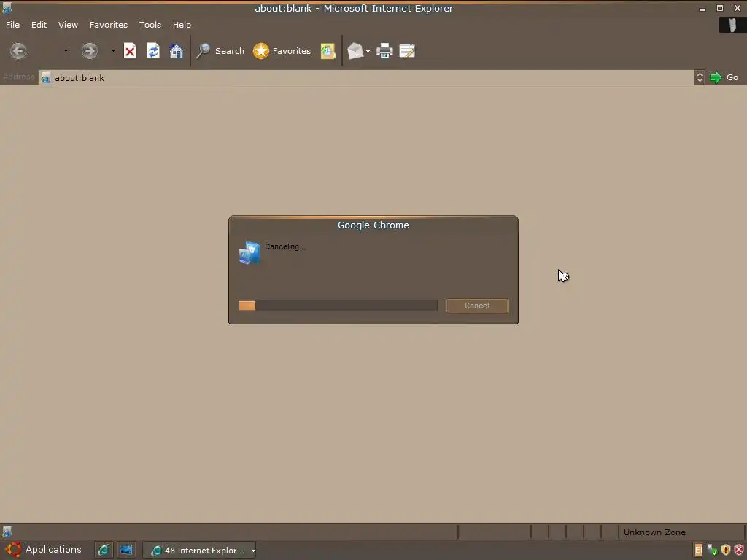The width and height of the screenshot is (747, 560).
Task: Click the Canceling... status text
Action: coord(285,246)
